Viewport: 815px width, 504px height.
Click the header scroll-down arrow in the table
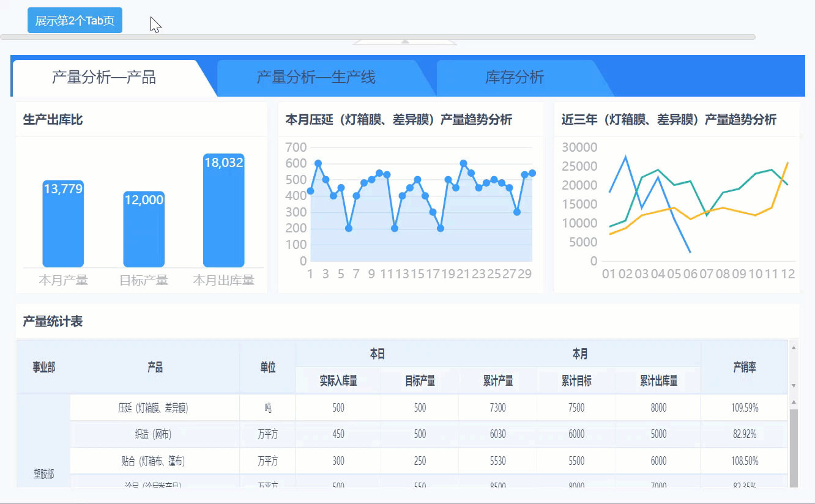(794, 386)
